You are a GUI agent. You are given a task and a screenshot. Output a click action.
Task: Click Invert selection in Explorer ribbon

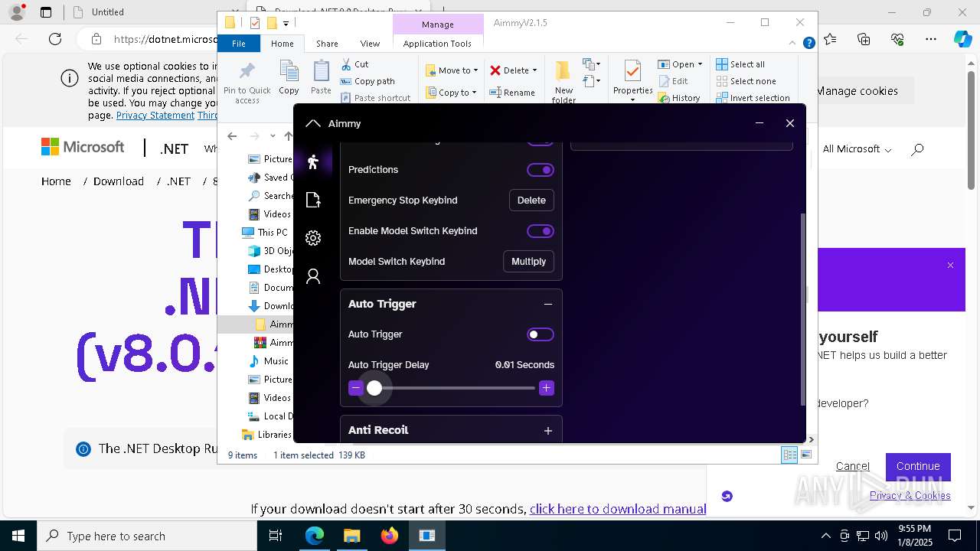pos(753,98)
